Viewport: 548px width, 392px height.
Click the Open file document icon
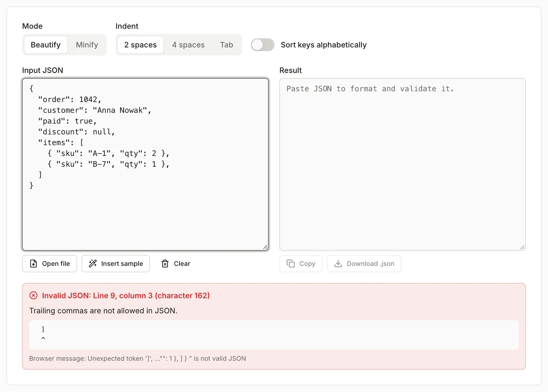click(x=33, y=264)
